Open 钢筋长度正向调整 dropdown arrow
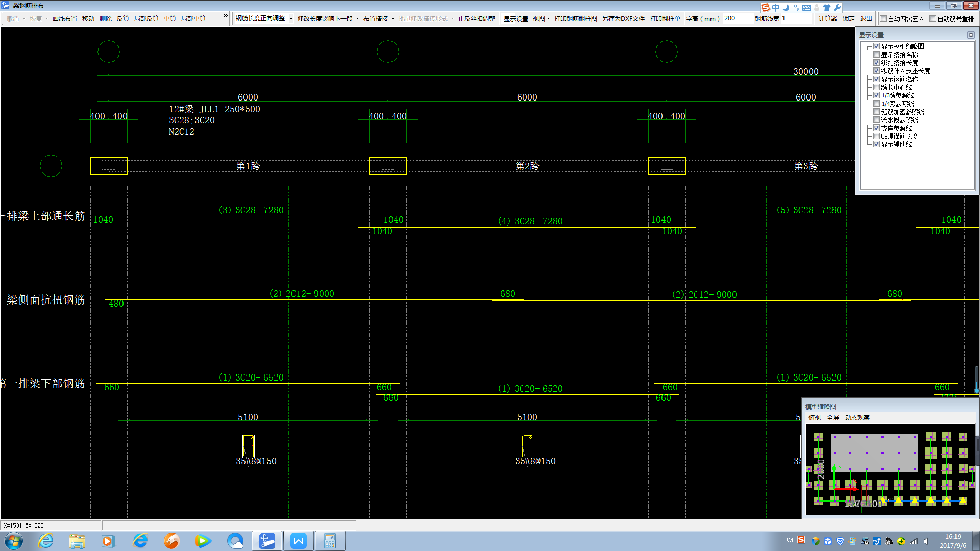 [x=291, y=19]
